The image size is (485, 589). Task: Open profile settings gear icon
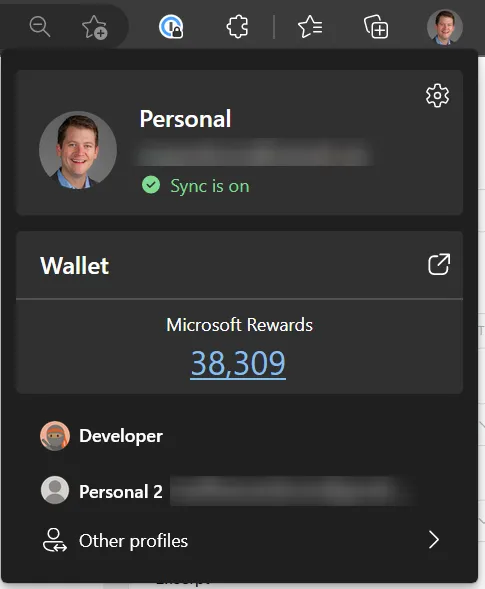tap(437, 96)
